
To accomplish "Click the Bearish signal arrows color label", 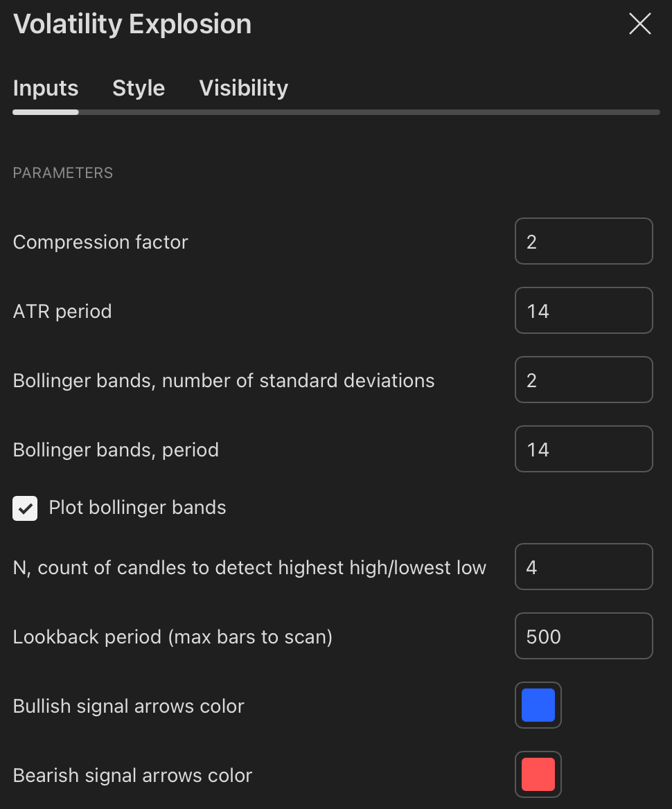I will pyautogui.click(x=132, y=775).
